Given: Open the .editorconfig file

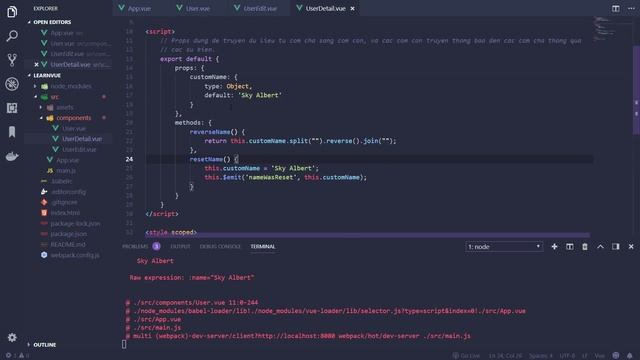Looking at the screenshot, I should point(68,192).
